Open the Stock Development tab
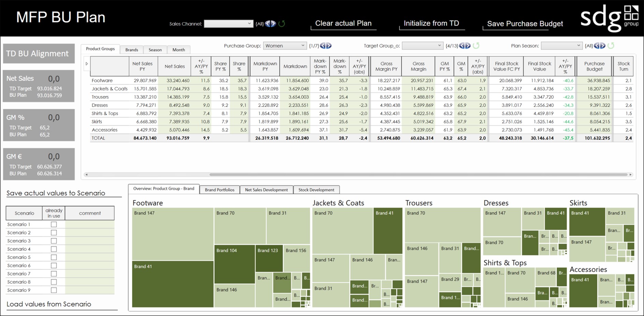This screenshot has height=316, width=644. point(316,190)
